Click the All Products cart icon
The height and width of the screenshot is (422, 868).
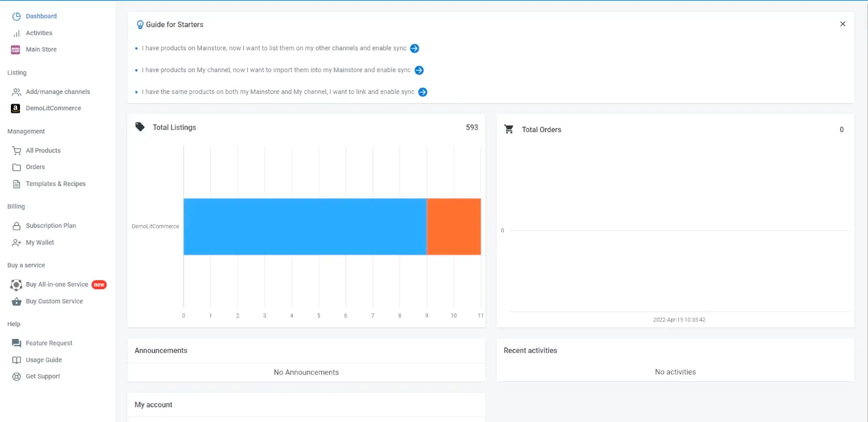16,150
